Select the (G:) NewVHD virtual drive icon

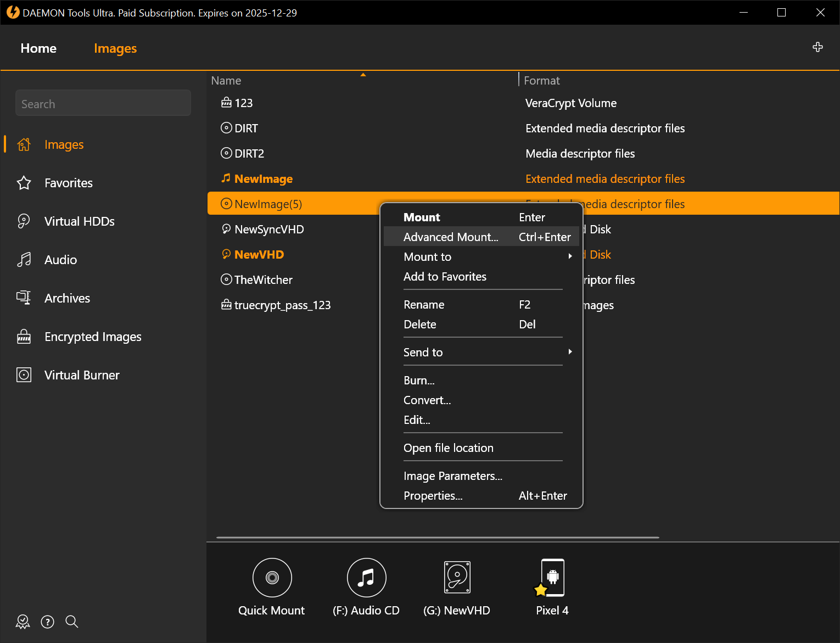457,577
